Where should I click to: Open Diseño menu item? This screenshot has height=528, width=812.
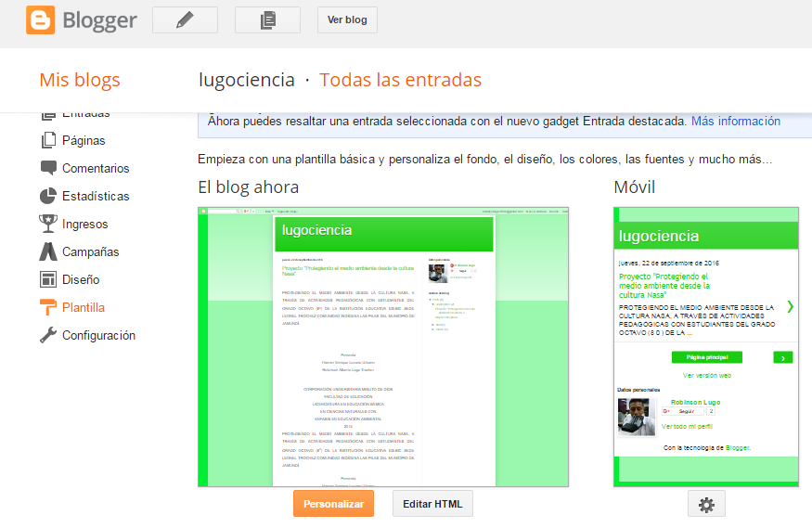[81, 280]
